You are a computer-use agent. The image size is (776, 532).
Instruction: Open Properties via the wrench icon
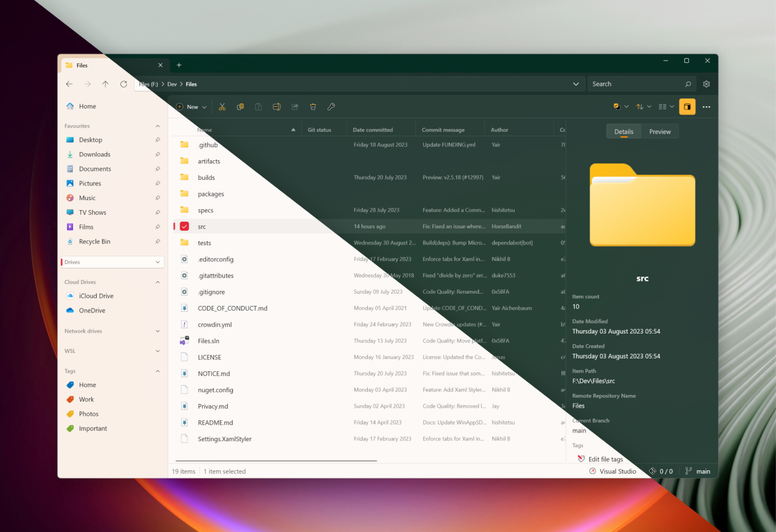point(331,106)
